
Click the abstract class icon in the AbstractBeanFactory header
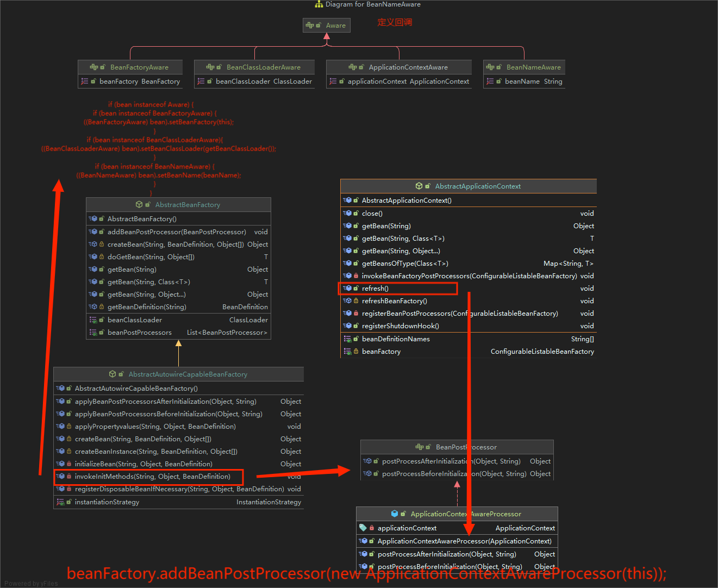[139, 204]
